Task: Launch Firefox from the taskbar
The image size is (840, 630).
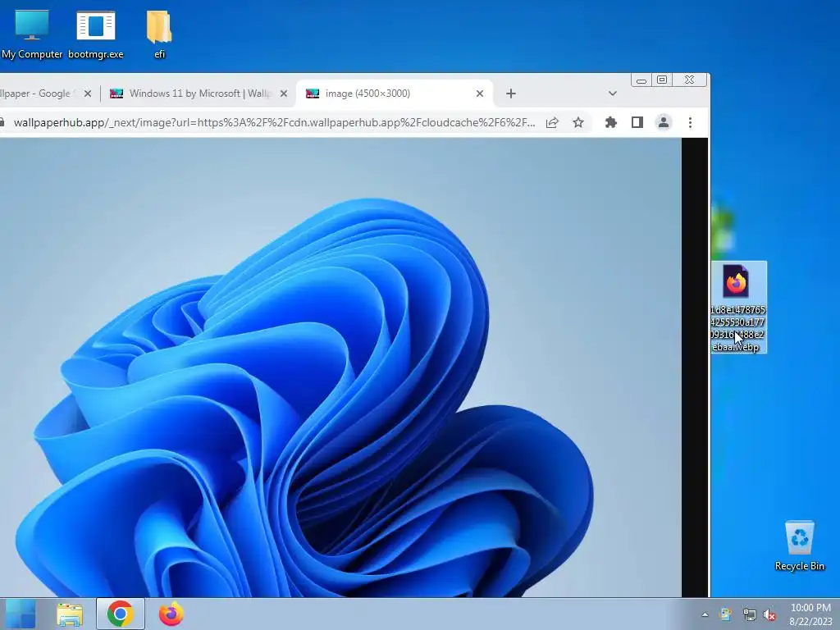Action: pos(171,614)
